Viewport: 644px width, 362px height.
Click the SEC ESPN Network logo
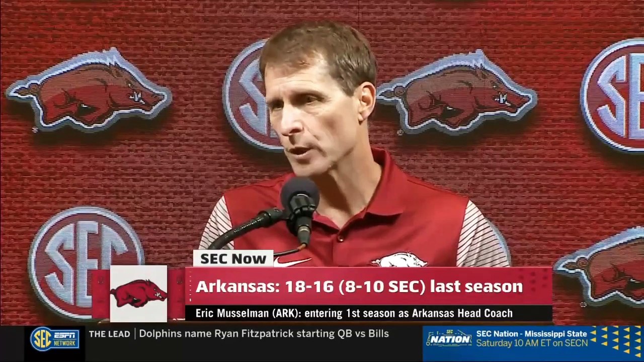(54, 339)
